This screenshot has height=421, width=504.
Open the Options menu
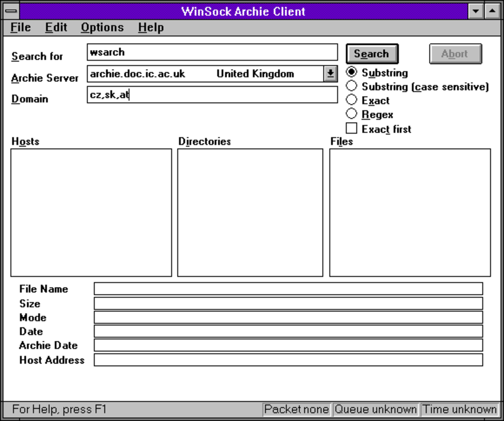[102, 27]
